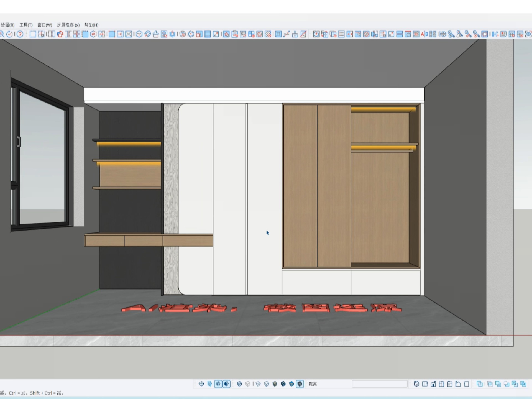Select the dashed rectangle selection tool

(33, 34)
